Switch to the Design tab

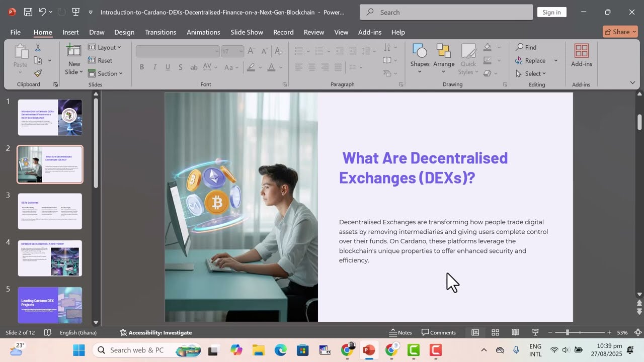(124, 32)
